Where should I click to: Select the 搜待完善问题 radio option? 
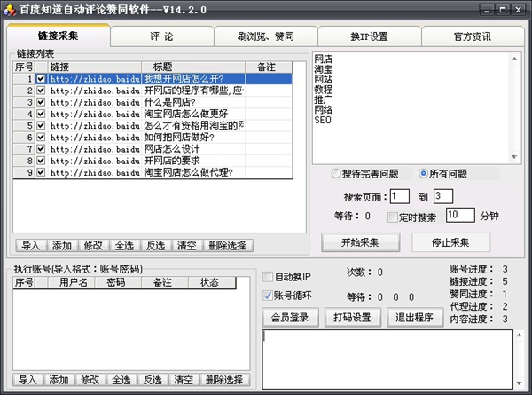point(335,174)
